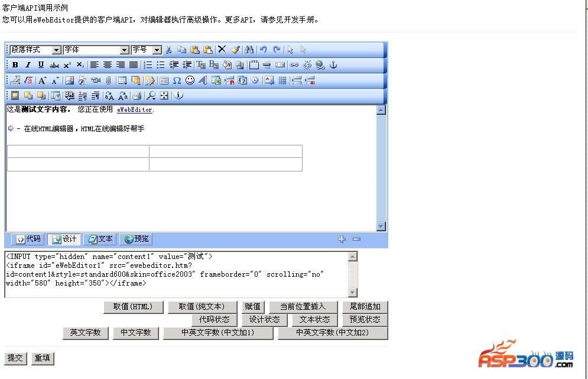The width and height of the screenshot is (588, 379).
Task: Insert special character Omega icon
Action: tap(177, 80)
